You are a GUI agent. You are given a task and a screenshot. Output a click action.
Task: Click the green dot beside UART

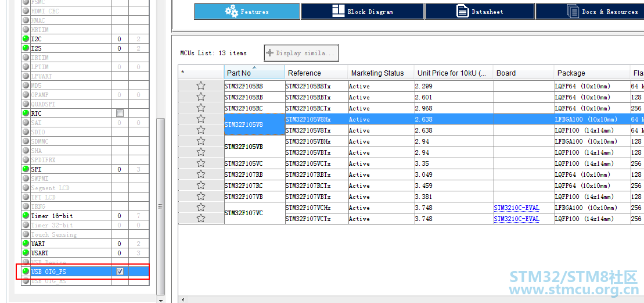26,244
